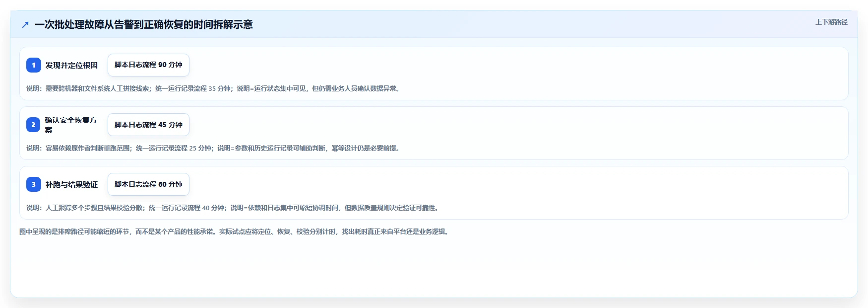Click the 发现并定位根因 step label
Image resolution: width=868 pixels, height=308 pixels.
(x=71, y=65)
